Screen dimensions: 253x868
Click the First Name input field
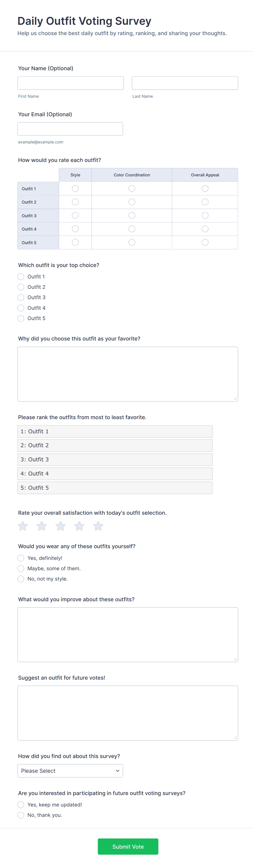tap(70, 83)
